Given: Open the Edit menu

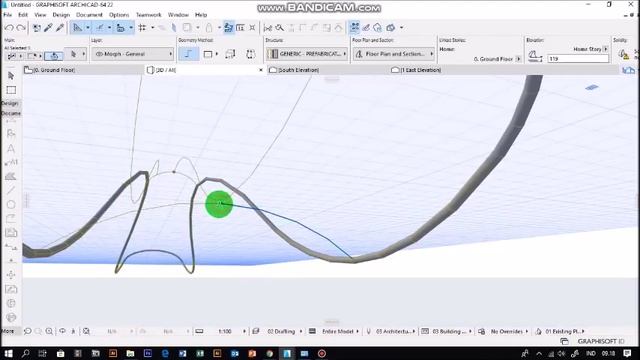Looking at the screenshot, I should pyautogui.click(x=23, y=15).
